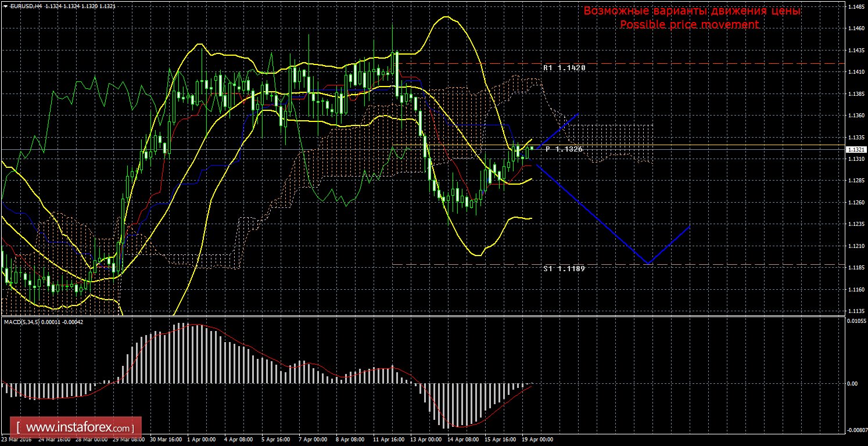Click the 7 Apr 00:00 time label

point(313,440)
